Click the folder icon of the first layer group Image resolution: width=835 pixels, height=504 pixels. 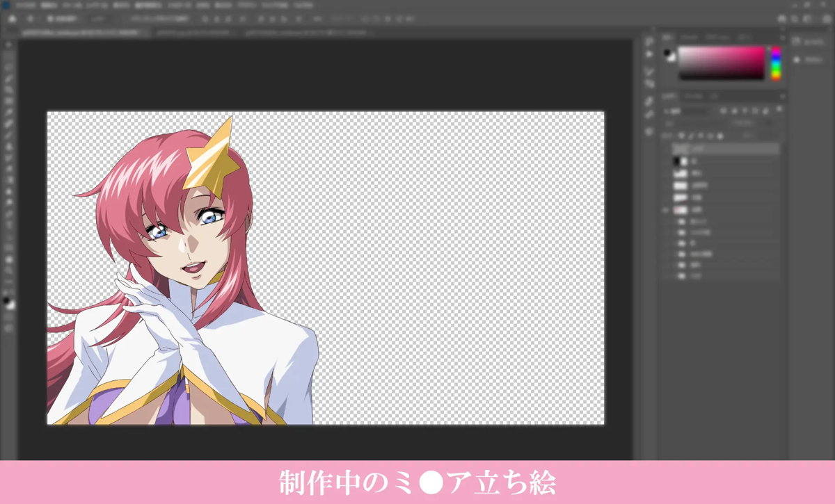click(x=682, y=221)
